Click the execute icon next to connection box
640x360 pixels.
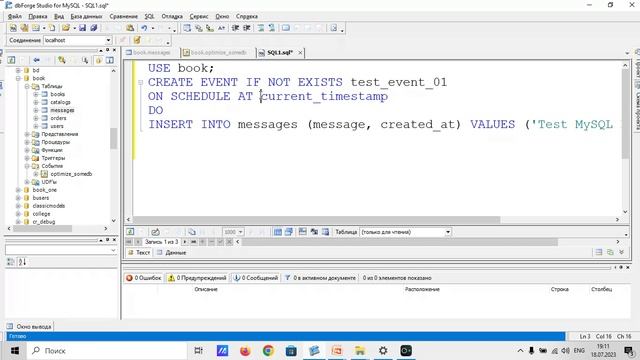137,40
